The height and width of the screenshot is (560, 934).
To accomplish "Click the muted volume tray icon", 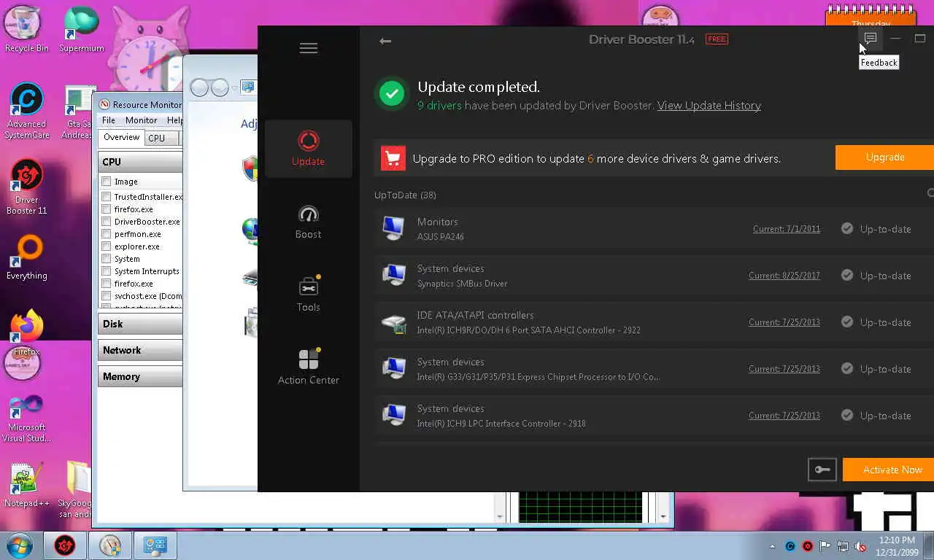I will (x=860, y=546).
